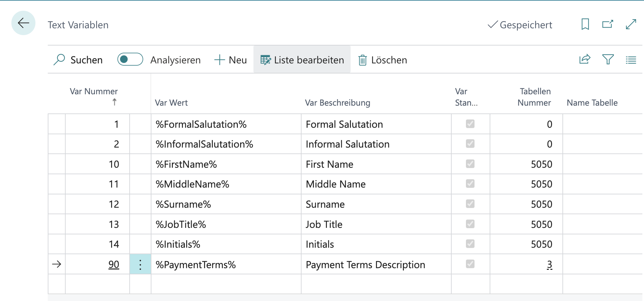Go back using the arrow button

(23, 23)
